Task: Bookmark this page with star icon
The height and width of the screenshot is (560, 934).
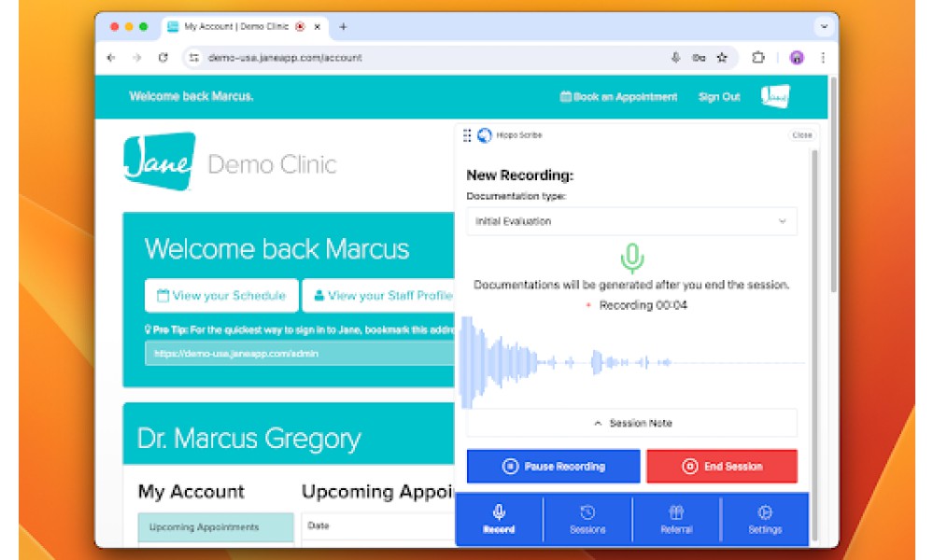Action: click(722, 58)
